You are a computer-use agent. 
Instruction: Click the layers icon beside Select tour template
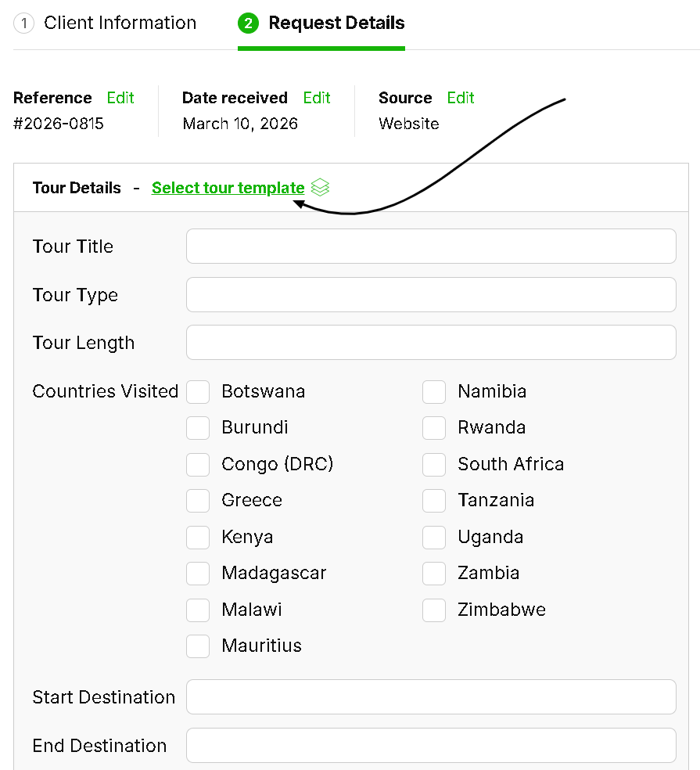click(x=320, y=188)
